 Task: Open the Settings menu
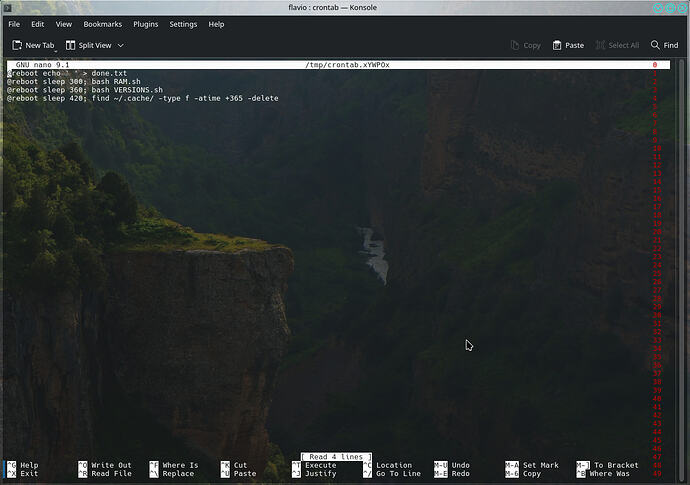pyautogui.click(x=183, y=24)
